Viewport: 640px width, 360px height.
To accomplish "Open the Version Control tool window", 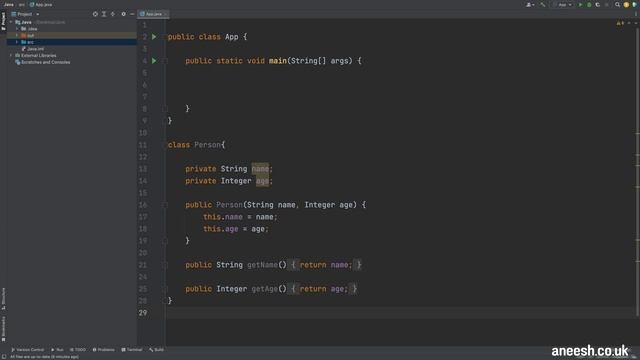I will pyautogui.click(x=27, y=350).
